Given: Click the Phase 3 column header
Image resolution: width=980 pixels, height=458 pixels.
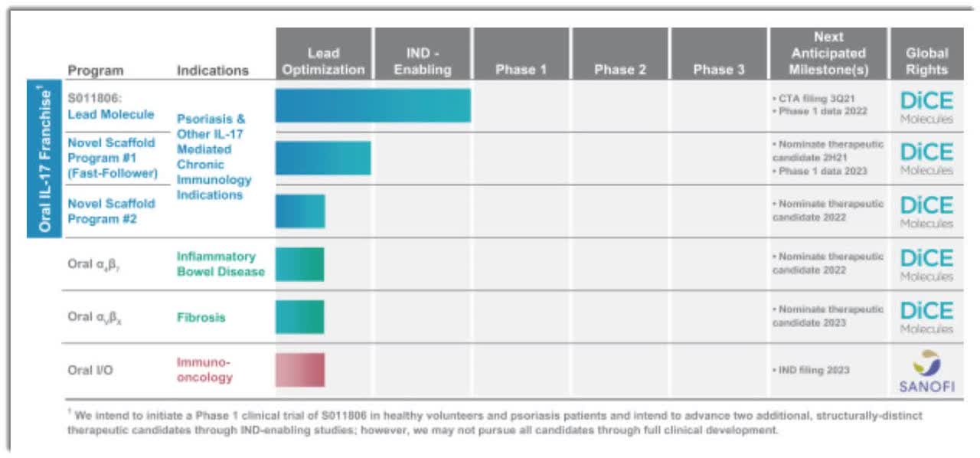Looking at the screenshot, I should click(718, 69).
